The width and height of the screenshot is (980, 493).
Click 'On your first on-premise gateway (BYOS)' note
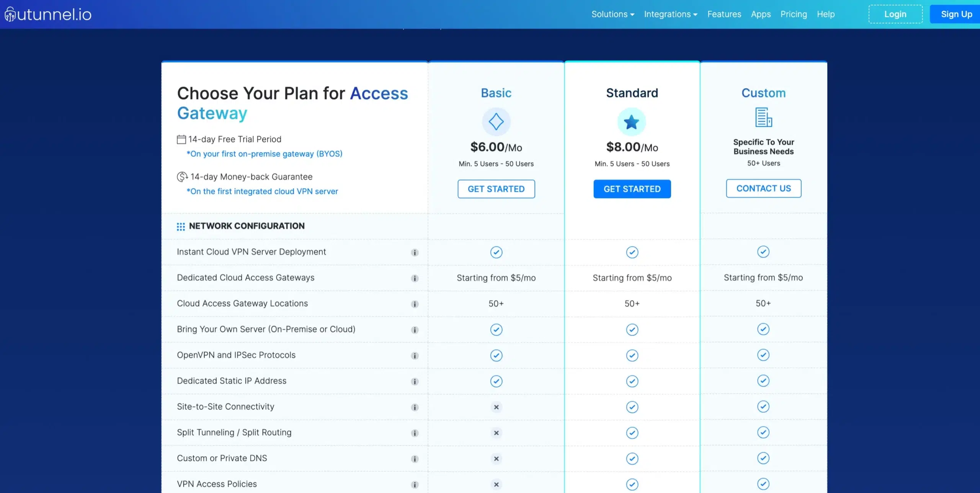[x=265, y=154]
